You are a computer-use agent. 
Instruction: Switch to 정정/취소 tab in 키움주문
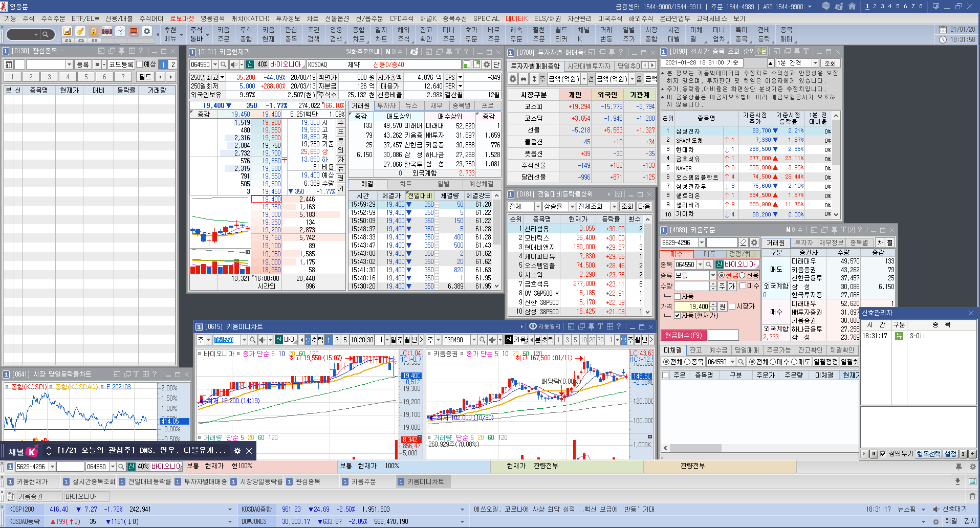(x=743, y=254)
